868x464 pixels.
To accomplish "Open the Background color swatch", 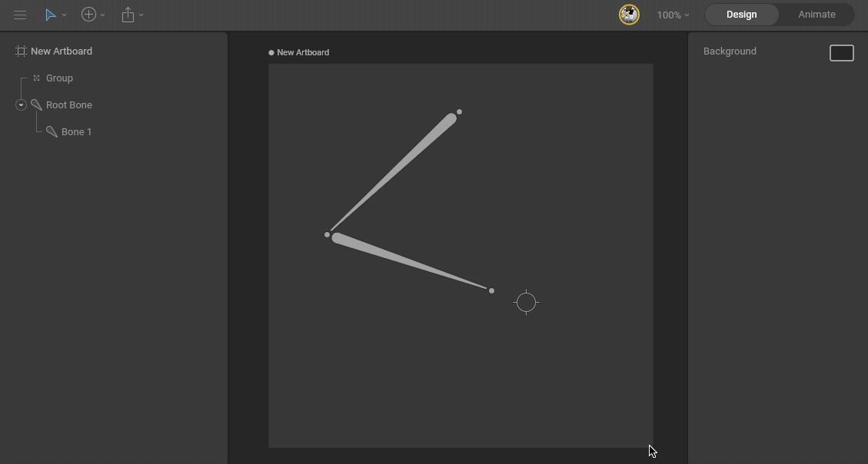I will pos(841,53).
